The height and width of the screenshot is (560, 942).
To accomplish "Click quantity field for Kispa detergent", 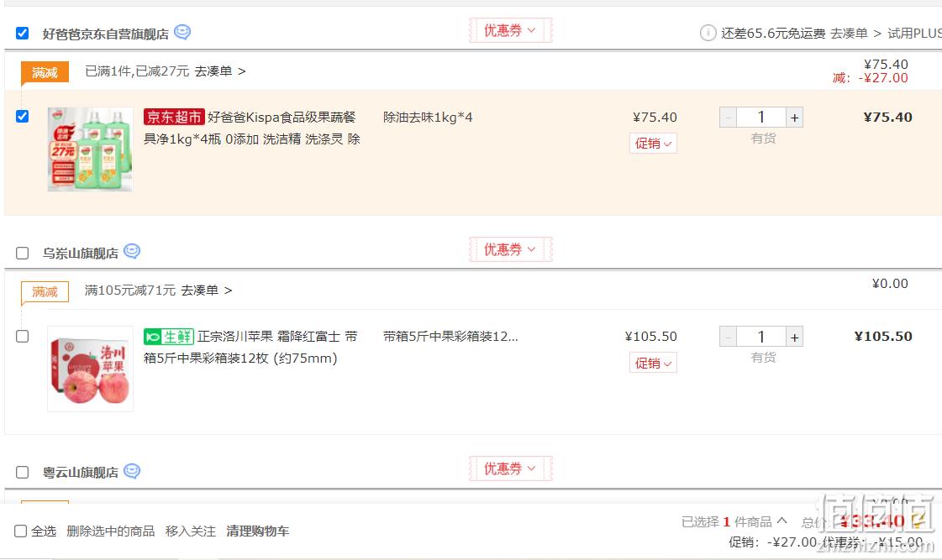I will [761, 118].
